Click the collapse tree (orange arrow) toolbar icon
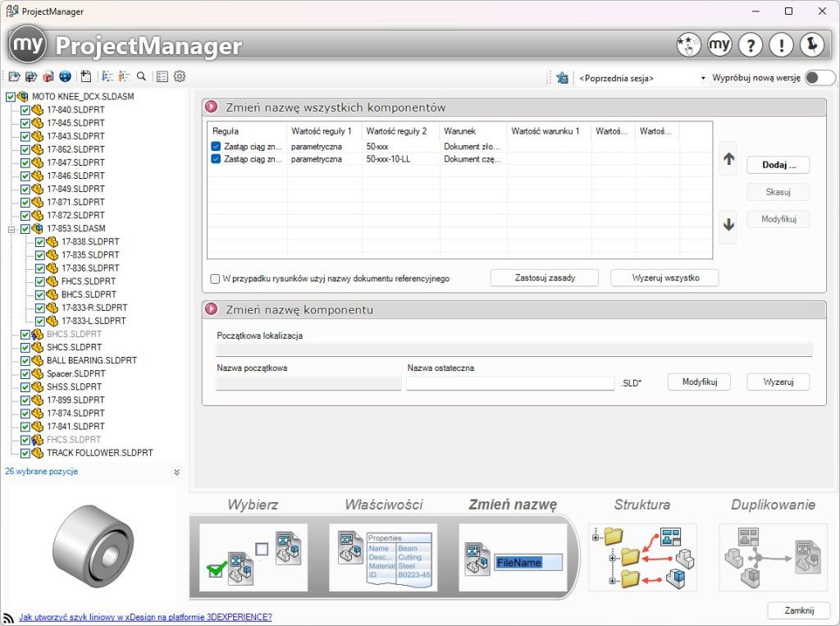The height and width of the screenshot is (626, 840). 125,76
